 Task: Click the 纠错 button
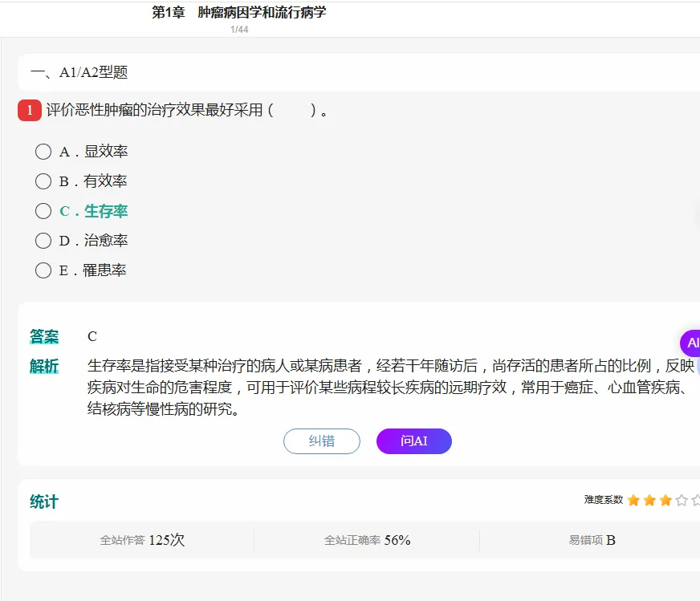click(x=321, y=441)
